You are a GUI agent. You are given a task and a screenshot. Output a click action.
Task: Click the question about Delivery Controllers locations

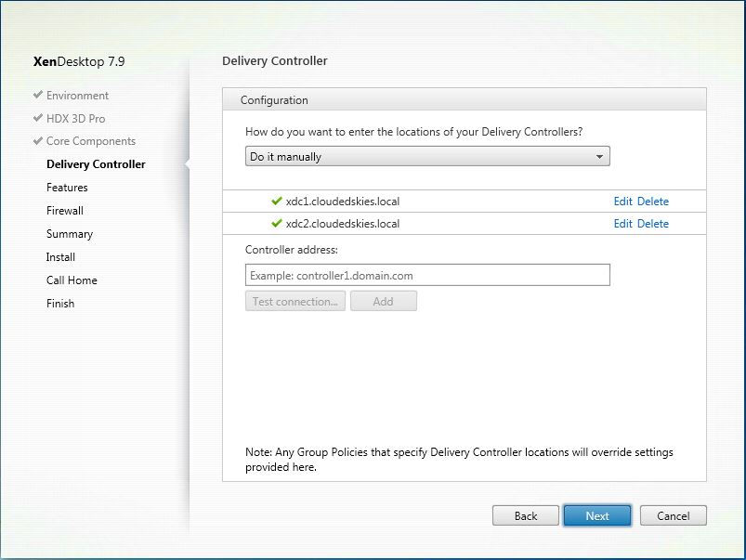414,132
